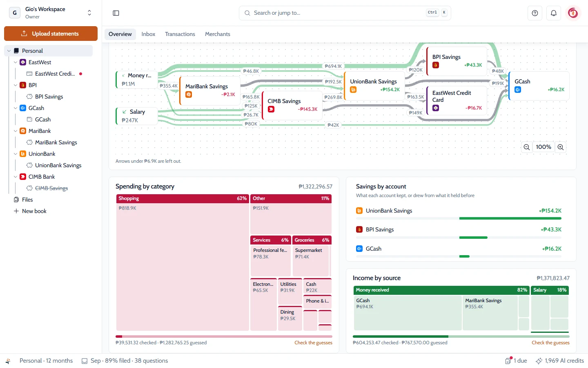Select the CIMB Savings node in the diagram
This screenshot has width=588, height=368.
coord(292,105)
